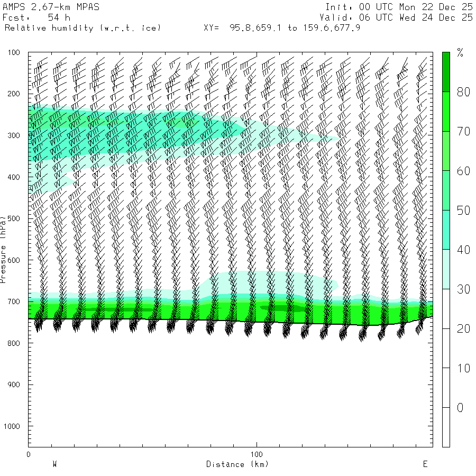Select the bright green 70-80% colorbar swatch
476x476 pixels.
point(446,112)
